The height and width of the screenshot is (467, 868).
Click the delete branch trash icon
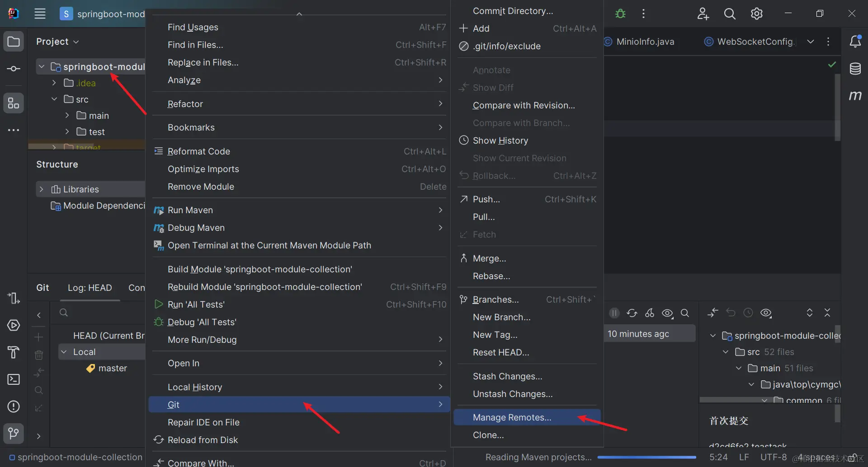click(39, 355)
